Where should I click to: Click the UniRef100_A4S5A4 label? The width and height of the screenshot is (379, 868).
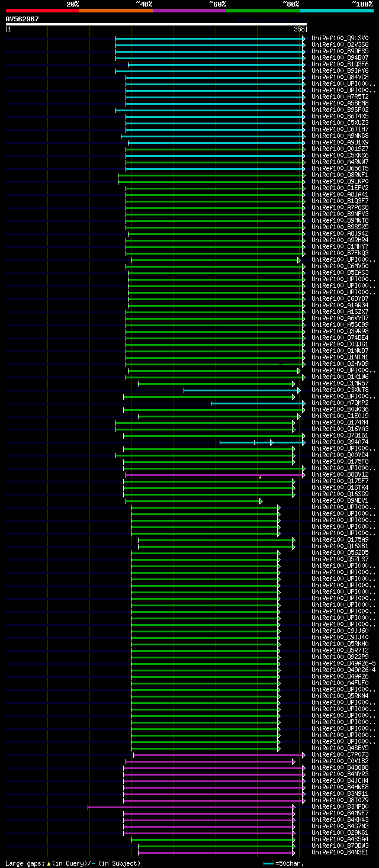pyautogui.click(x=340, y=840)
